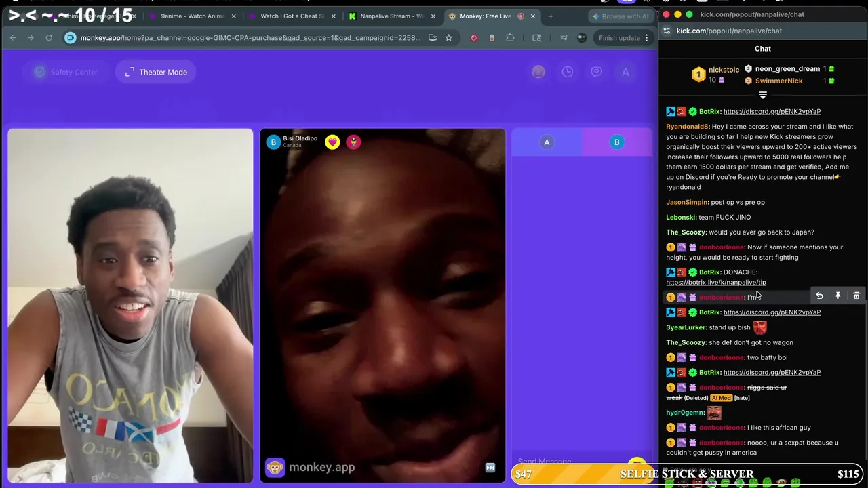
Task: Click username 3yearLurker in chat
Action: [686, 327]
